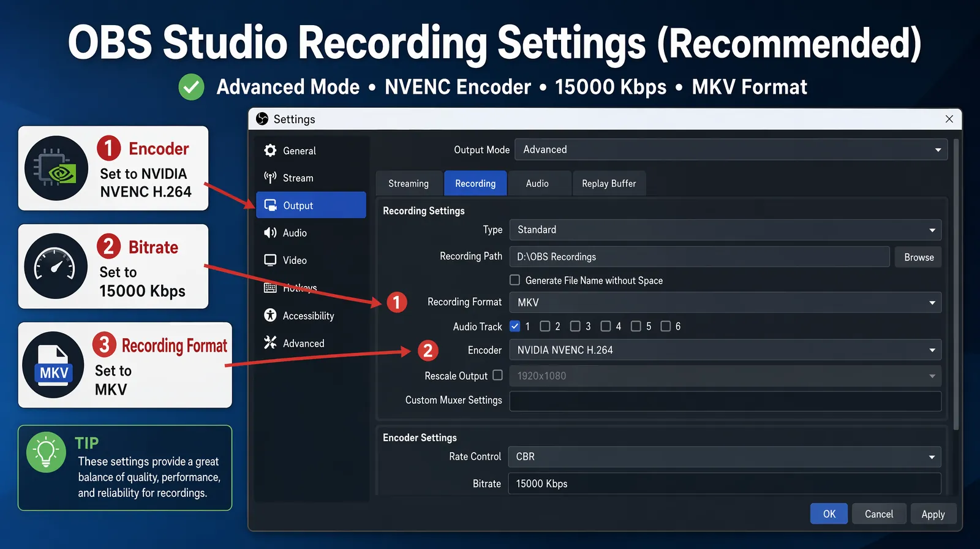980x549 pixels.
Task: Enable Audio Track 4
Action: coord(606,326)
